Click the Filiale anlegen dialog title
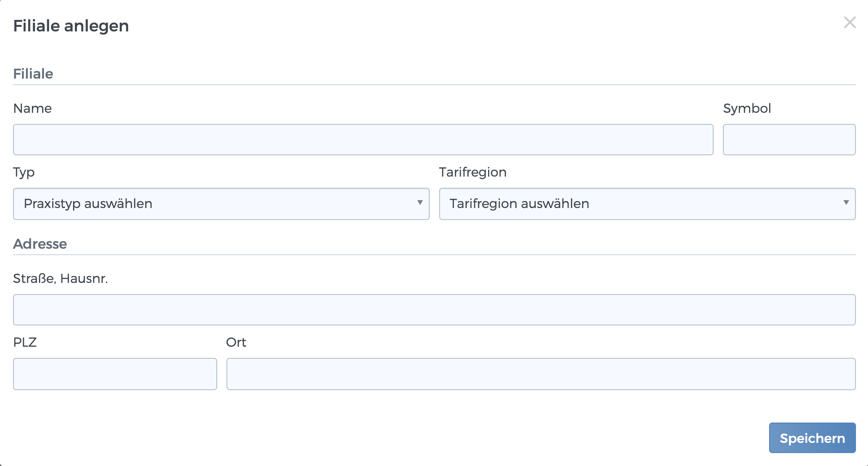Viewport: 868px width, 466px height. coord(71,26)
